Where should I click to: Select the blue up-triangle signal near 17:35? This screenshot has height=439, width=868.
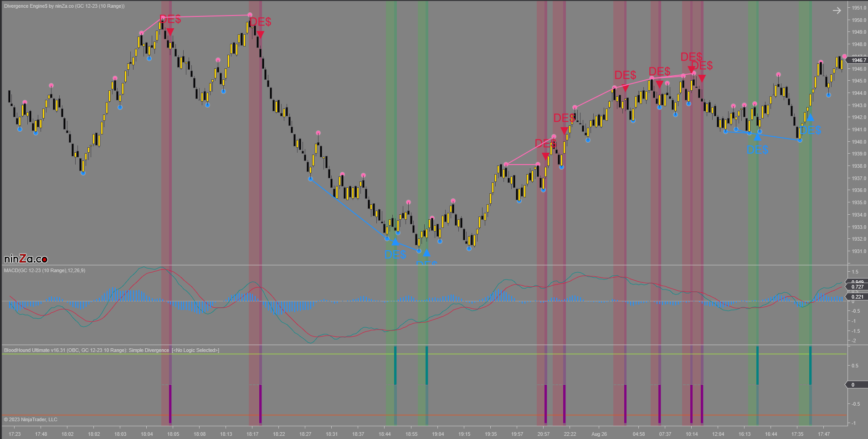810,118
